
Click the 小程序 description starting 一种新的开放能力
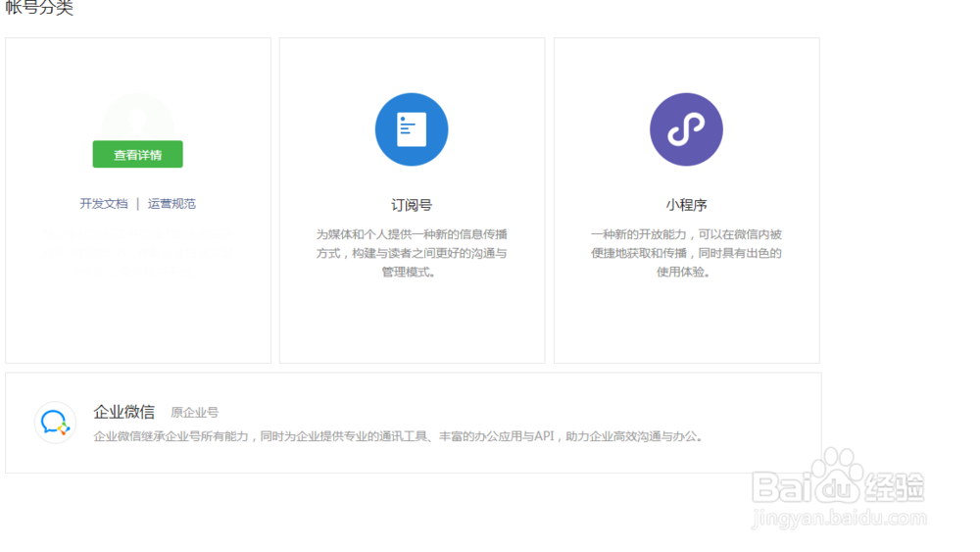686,253
